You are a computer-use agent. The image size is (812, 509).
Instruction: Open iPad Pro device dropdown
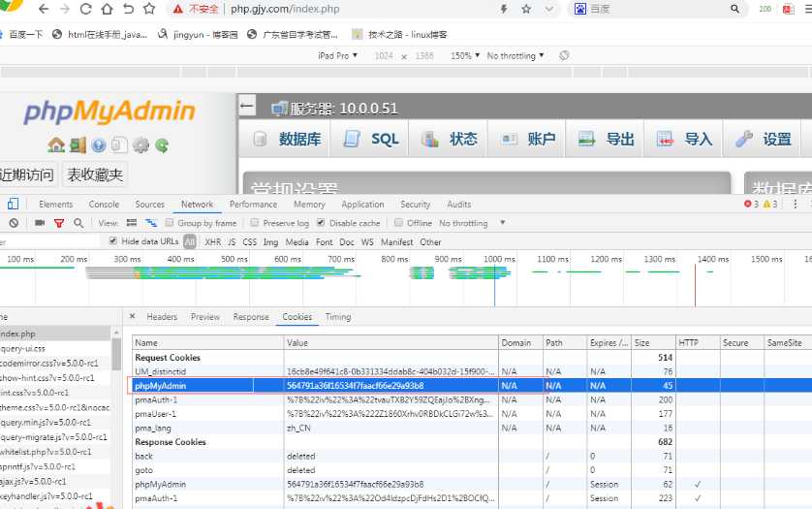(337, 55)
